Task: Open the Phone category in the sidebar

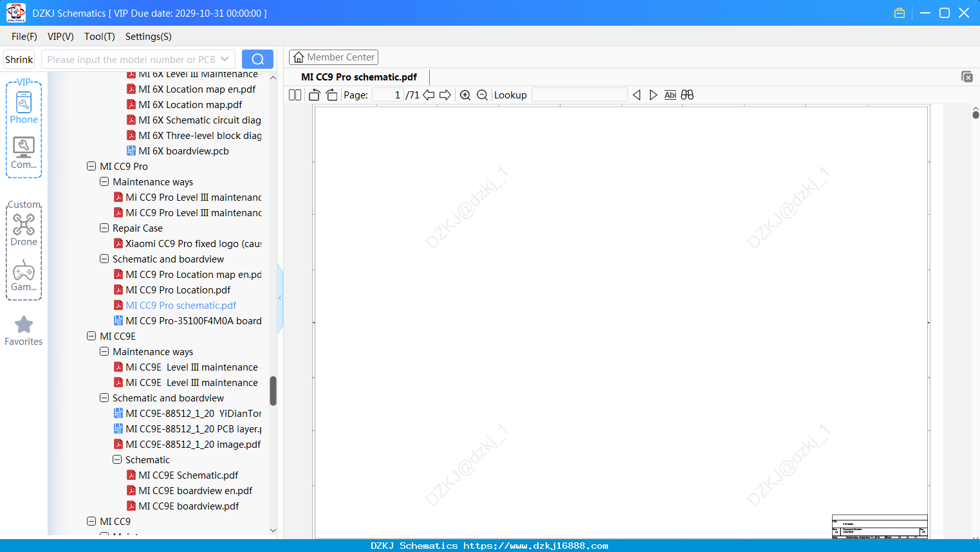Action: pyautogui.click(x=24, y=107)
